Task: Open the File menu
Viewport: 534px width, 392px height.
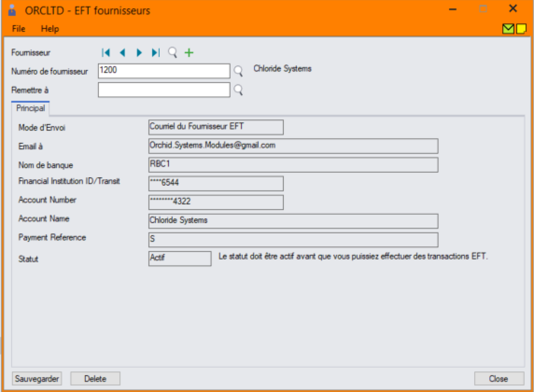Action: click(x=19, y=29)
